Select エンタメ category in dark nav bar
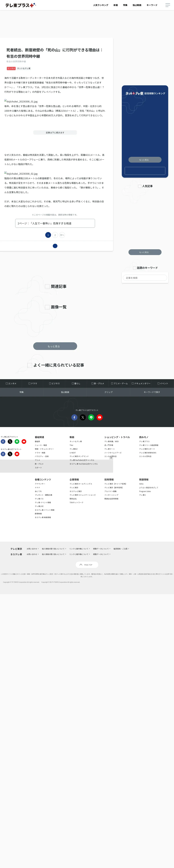The width and height of the screenshot is (174, 868). coord(11,384)
